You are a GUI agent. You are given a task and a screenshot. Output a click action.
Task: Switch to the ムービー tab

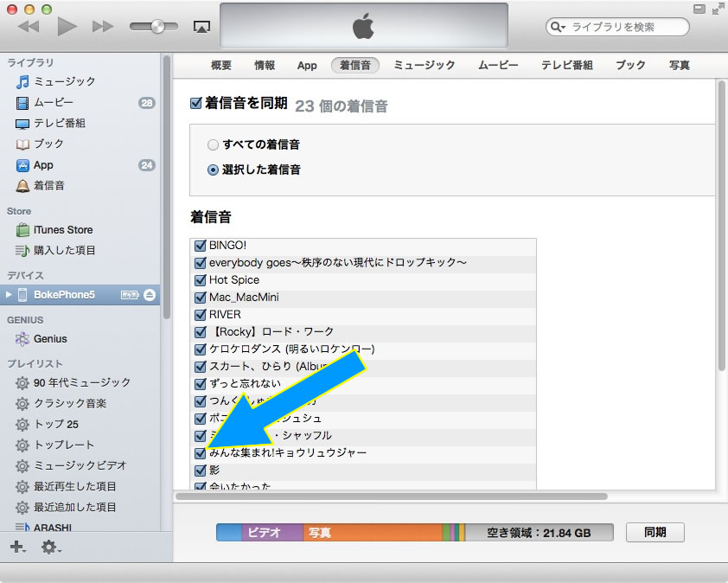pyautogui.click(x=498, y=66)
